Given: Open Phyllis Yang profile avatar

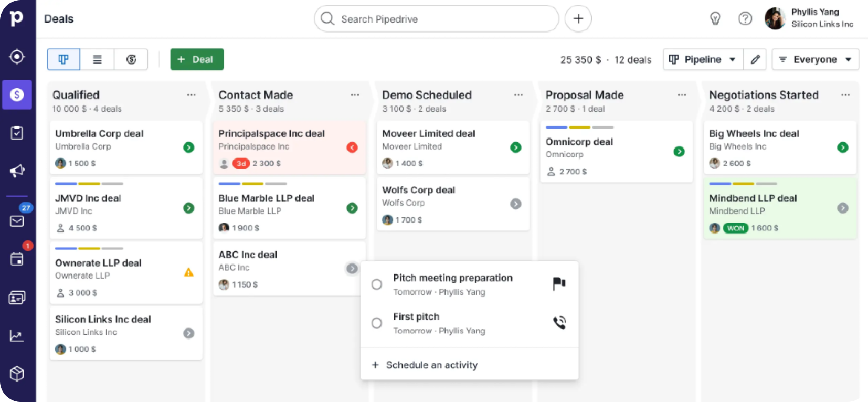Looking at the screenshot, I should (x=775, y=19).
